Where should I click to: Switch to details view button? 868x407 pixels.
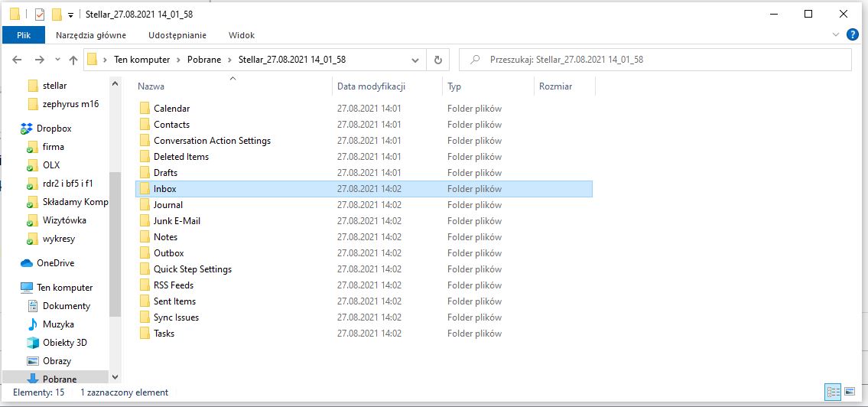point(833,392)
